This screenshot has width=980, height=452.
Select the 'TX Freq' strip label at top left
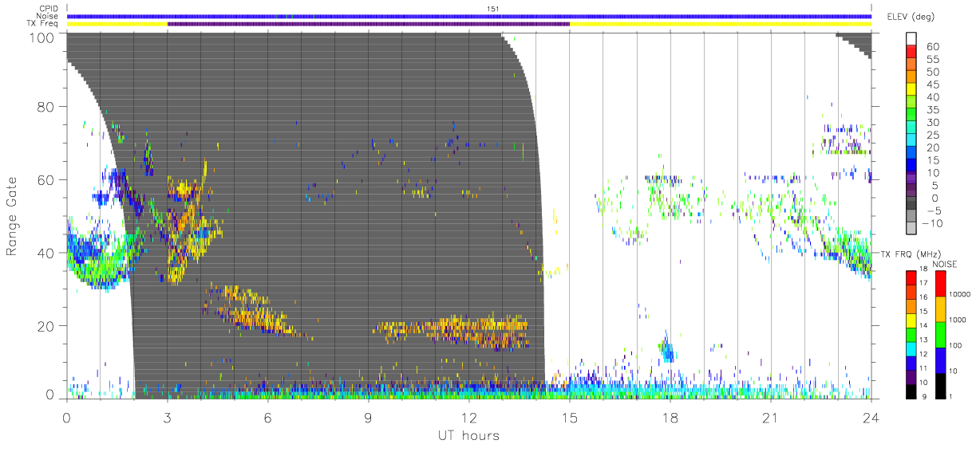click(x=44, y=24)
